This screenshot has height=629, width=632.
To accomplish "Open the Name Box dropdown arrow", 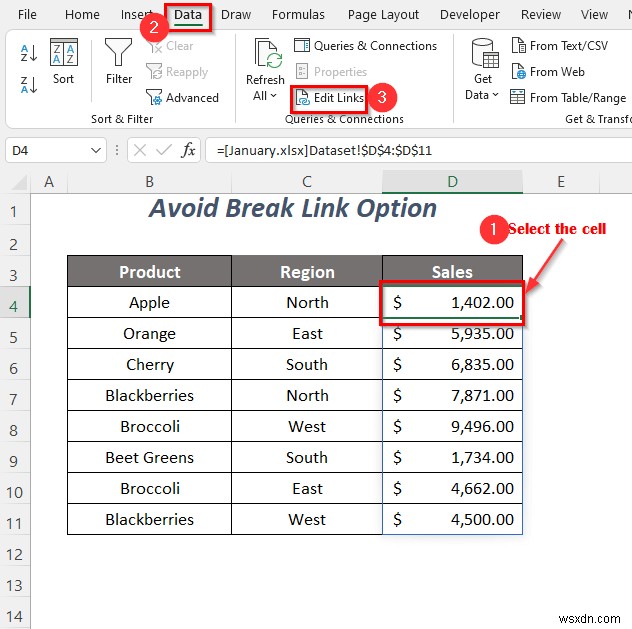I will 96,151.
